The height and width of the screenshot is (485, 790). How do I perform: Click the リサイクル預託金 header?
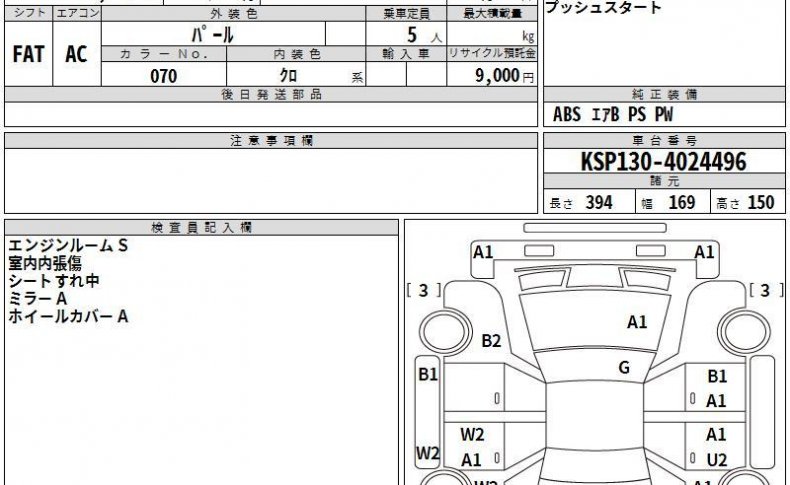492,53
